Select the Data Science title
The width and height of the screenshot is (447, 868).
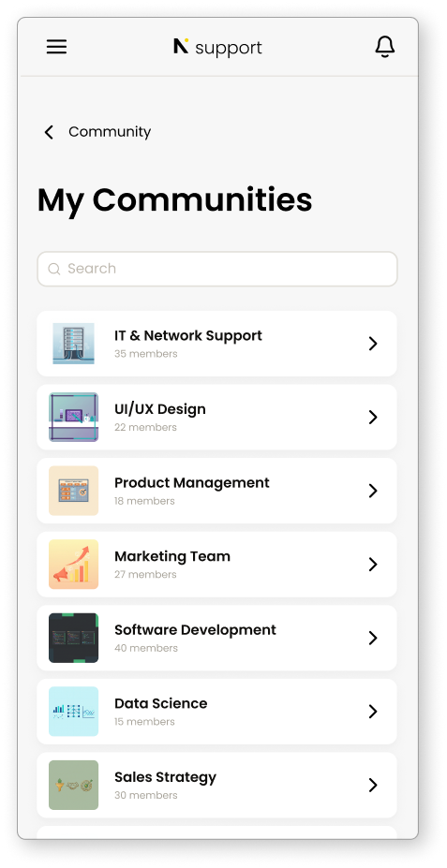point(160,703)
